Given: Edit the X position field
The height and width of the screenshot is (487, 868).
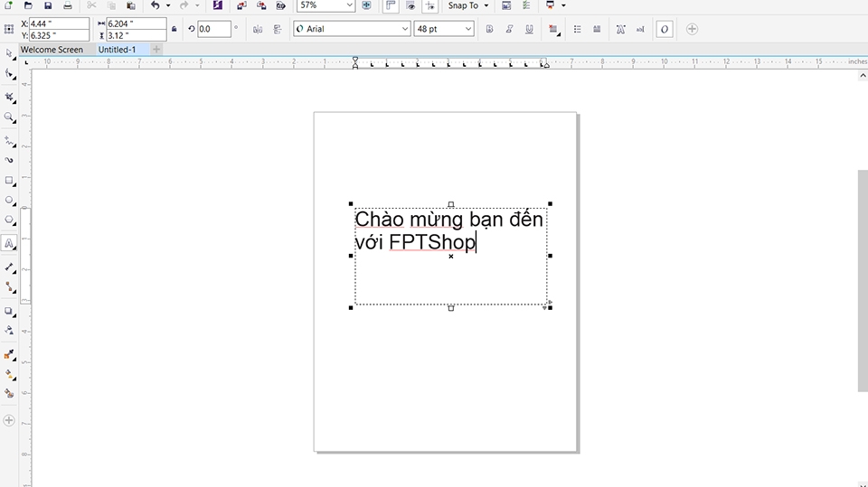Looking at the screenshot, I should [59, 23].
